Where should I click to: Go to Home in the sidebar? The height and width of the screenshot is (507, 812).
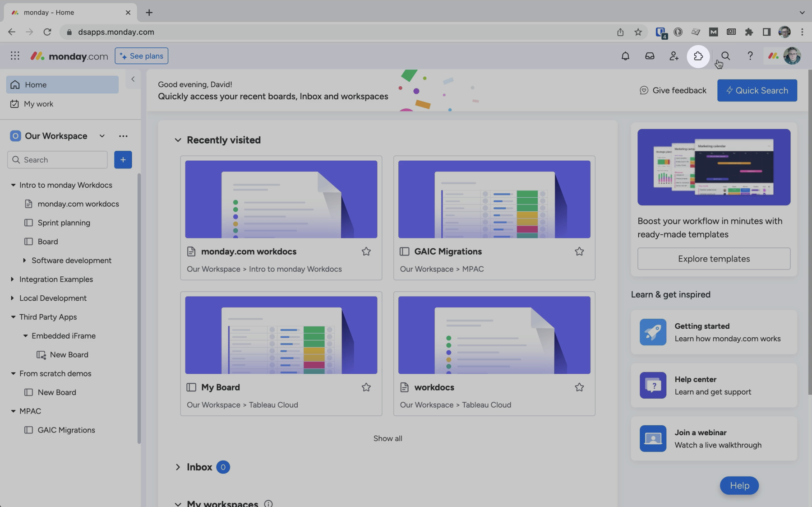point(62,84)
